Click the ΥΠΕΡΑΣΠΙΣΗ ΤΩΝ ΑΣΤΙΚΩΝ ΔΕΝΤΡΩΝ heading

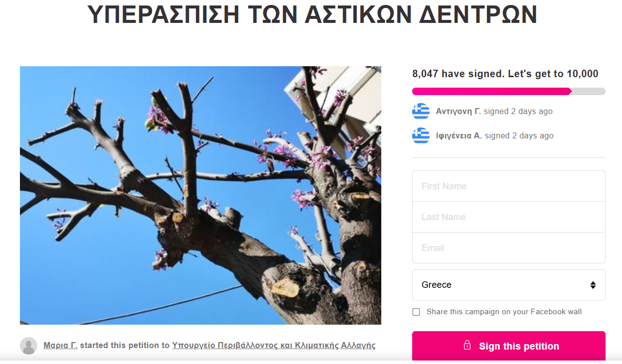coord(312,15)
